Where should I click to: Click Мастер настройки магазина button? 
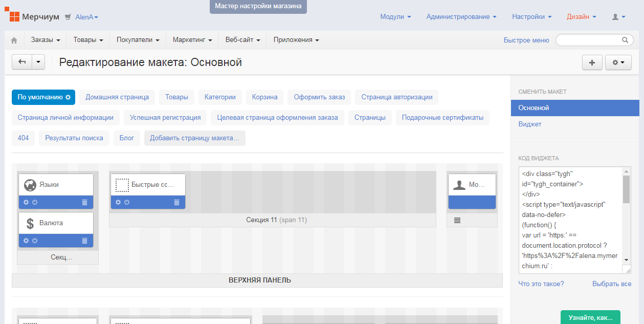[258, 6]
